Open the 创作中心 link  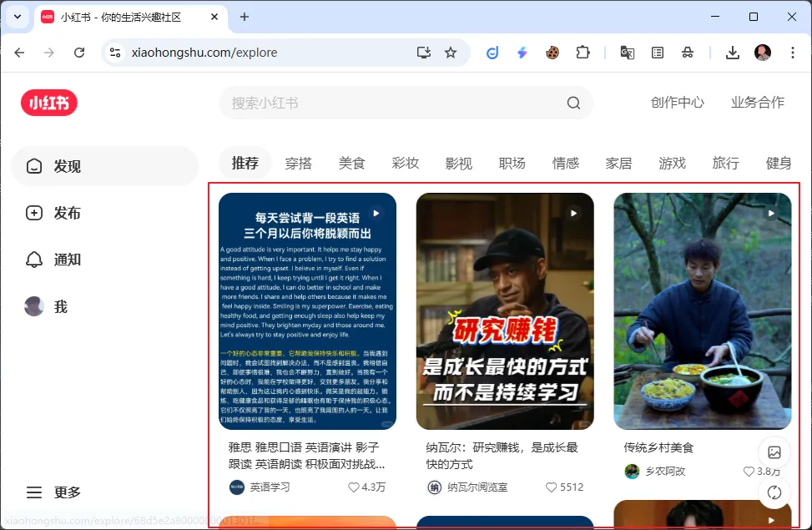tap(677, 103)
